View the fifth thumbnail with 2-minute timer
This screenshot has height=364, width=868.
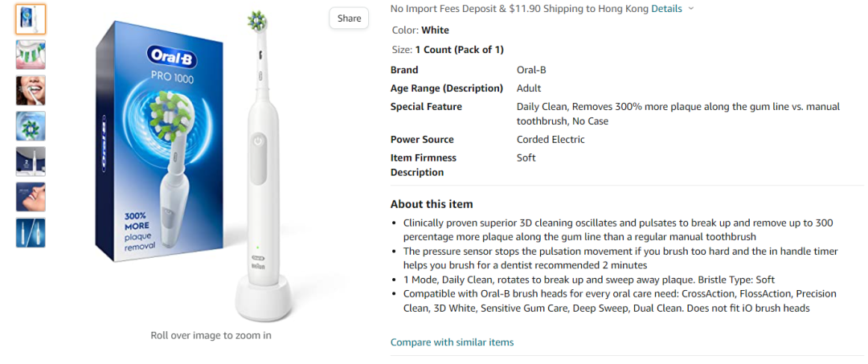tap(31, 162)
